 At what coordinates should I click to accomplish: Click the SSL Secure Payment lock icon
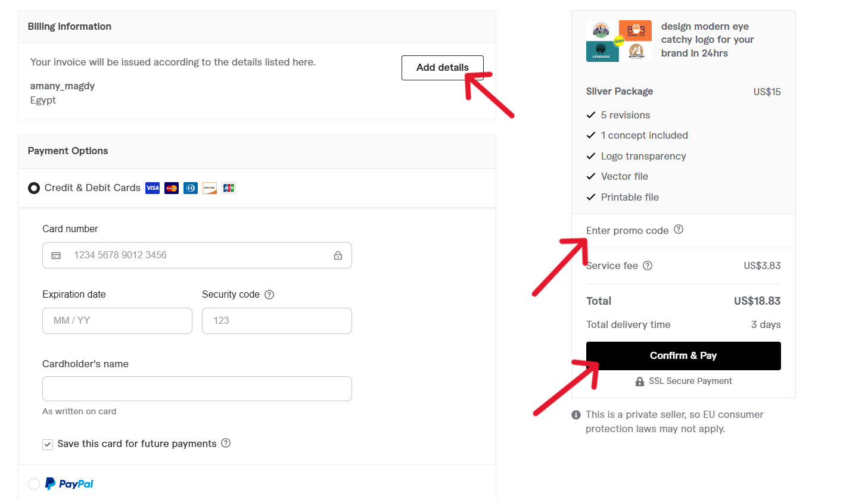point(640,382)
